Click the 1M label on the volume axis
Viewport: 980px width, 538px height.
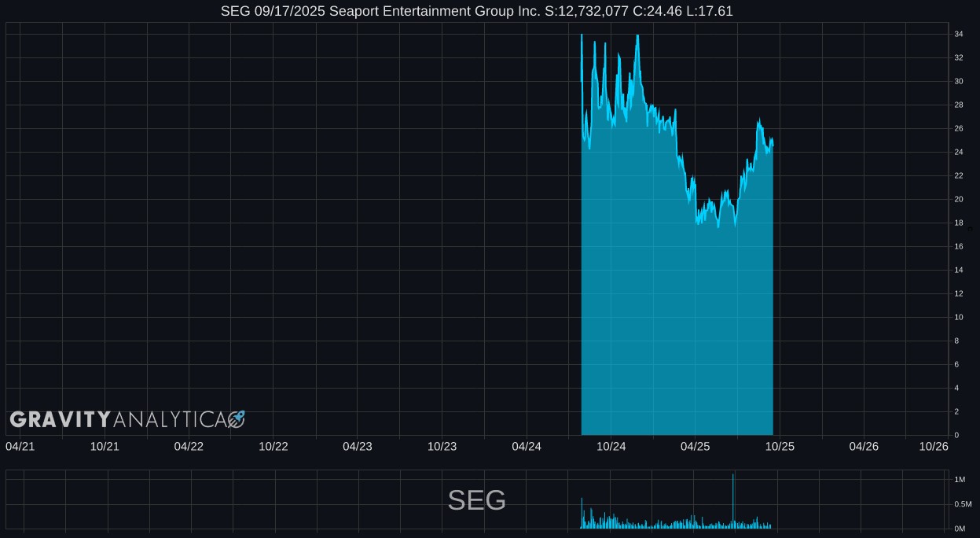coord(960,479)
